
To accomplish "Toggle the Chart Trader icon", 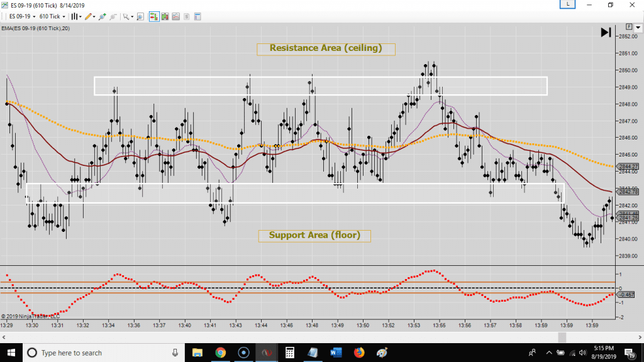I will pyautogui.click(x=154, y=16).
